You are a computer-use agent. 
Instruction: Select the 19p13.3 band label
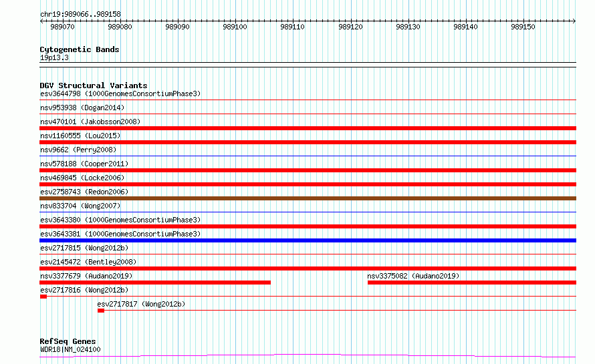click(54, 57)
